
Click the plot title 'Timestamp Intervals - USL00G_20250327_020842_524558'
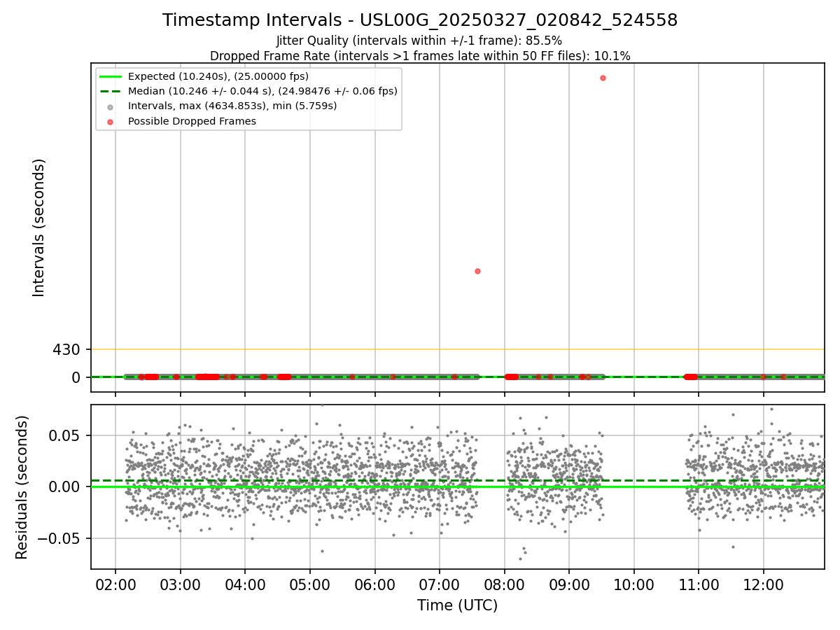[420, 20]
